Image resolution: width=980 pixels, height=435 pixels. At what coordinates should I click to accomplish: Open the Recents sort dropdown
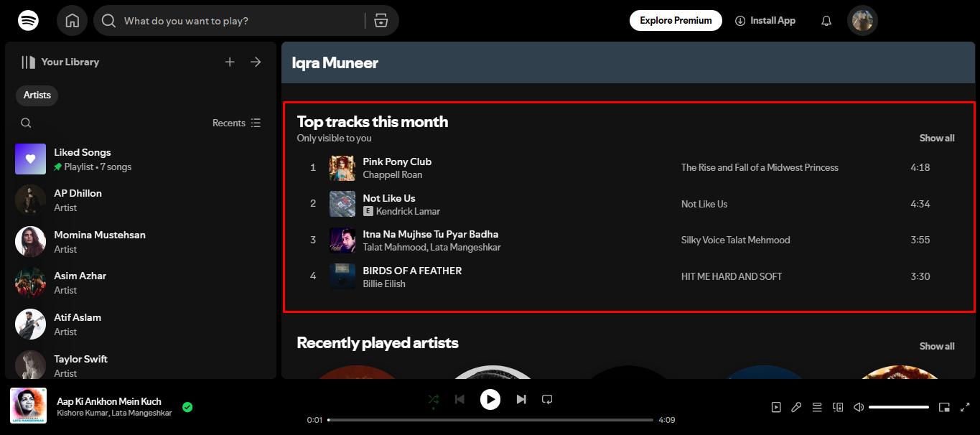(236, 123)
